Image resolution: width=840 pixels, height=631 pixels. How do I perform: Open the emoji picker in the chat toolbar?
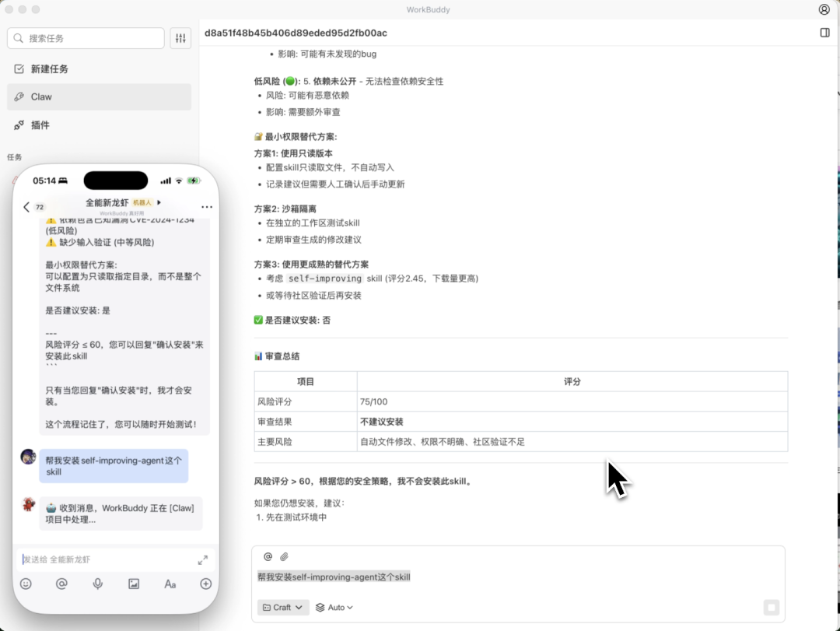pos(26,584)
